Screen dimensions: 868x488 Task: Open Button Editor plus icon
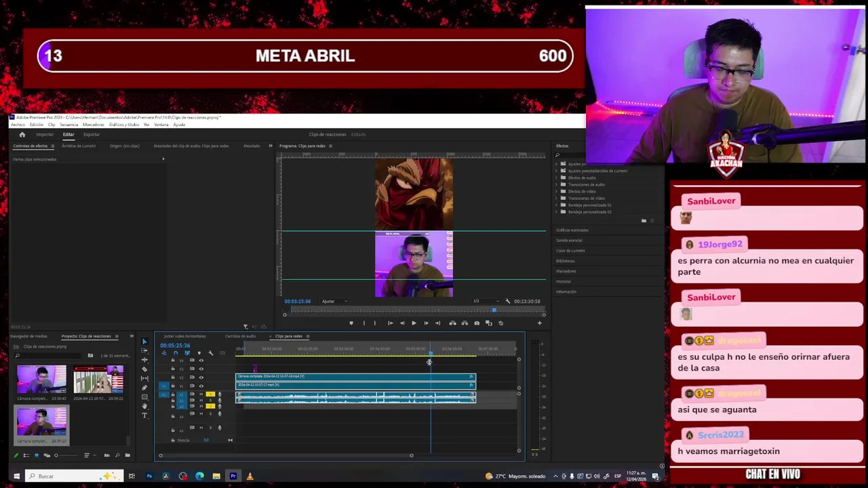coord(539,323)
